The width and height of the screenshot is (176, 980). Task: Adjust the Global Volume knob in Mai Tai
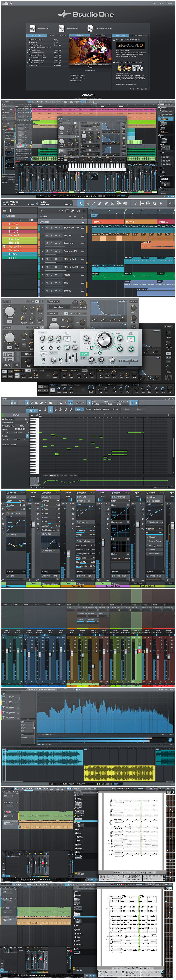click(134, 309)
